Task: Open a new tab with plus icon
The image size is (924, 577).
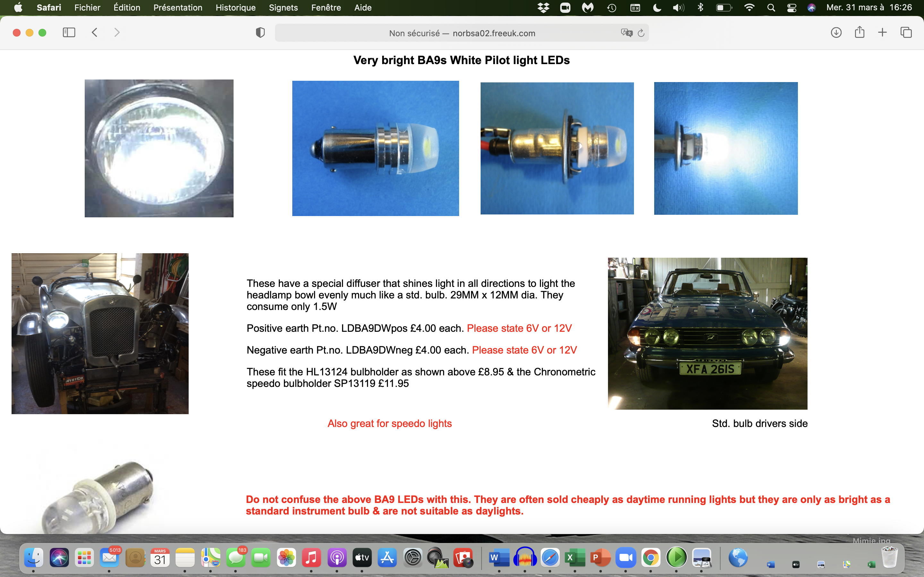Action: pyautogui.click(x=882, y=33)
